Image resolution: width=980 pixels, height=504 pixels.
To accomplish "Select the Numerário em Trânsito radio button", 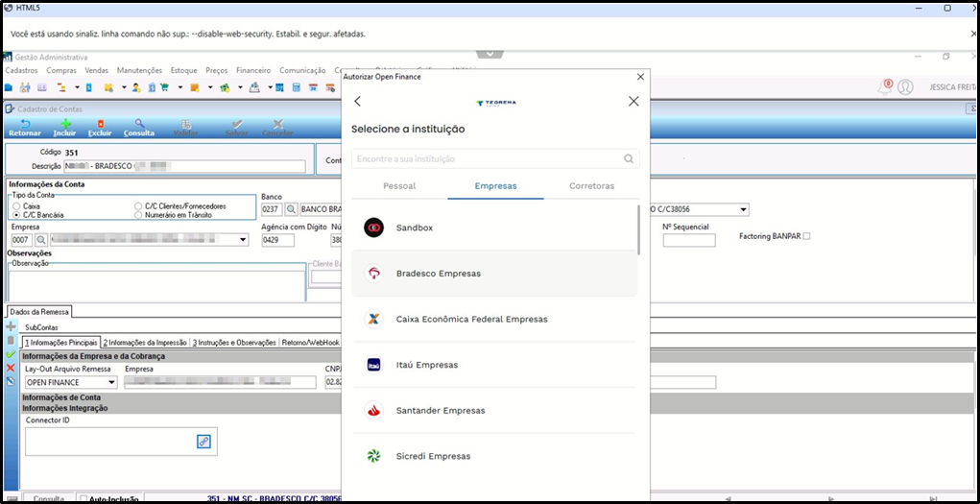I will pos(139,214).
